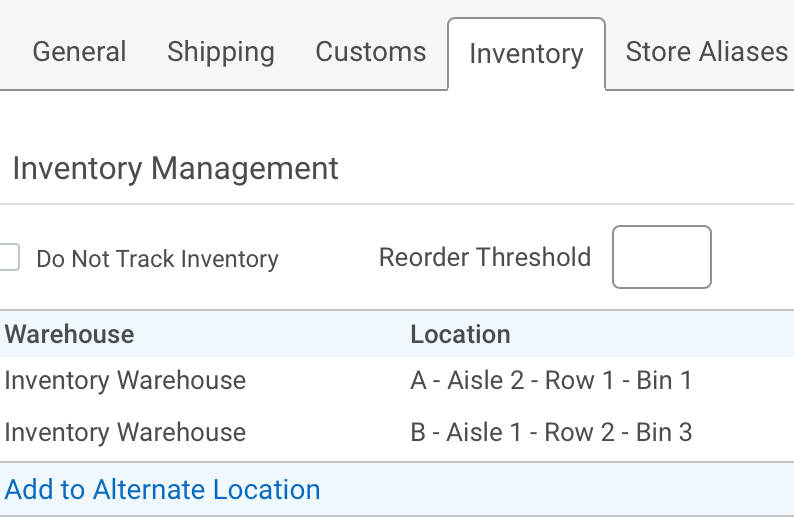
Task: Focus the Reorder Threshold input box
Action: tap(661, 257)
